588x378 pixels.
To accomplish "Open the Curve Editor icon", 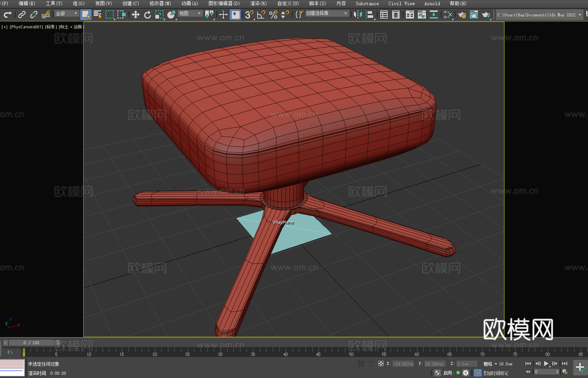I will pos(422,14).
